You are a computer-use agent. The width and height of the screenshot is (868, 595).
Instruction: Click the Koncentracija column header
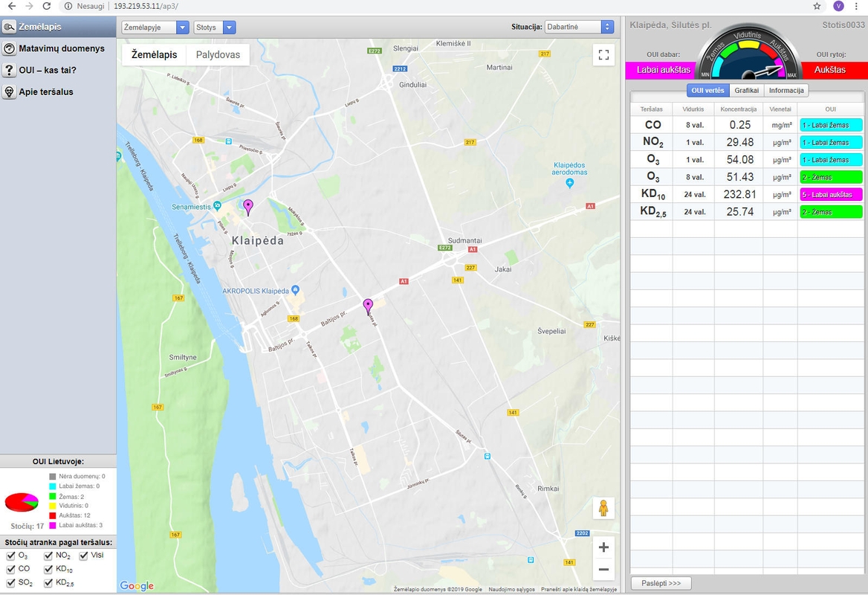[739, 109]
